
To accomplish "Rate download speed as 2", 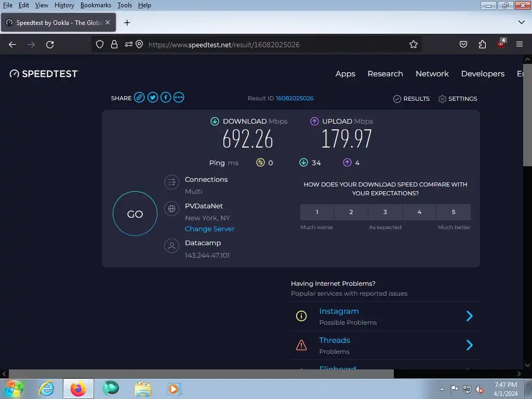I will 351,212.
